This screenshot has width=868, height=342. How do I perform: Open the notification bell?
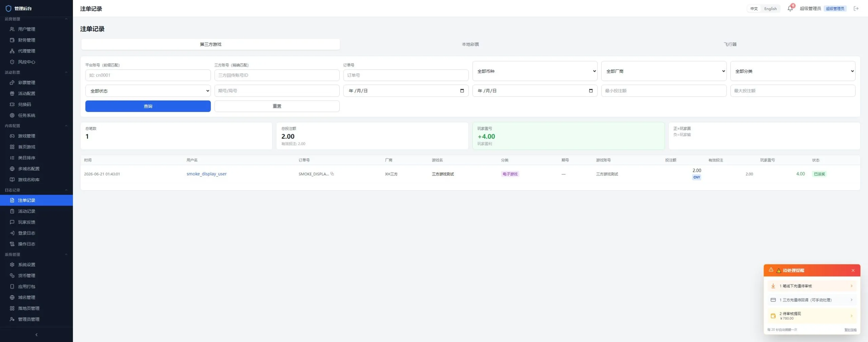(x=790, y=8)
